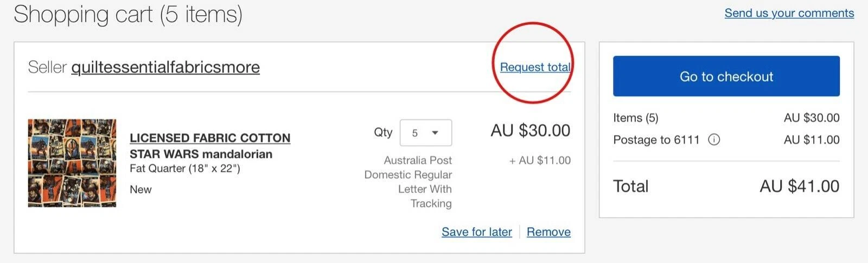Select Save for later
868x263 pixels.
(x=477, y=232)
